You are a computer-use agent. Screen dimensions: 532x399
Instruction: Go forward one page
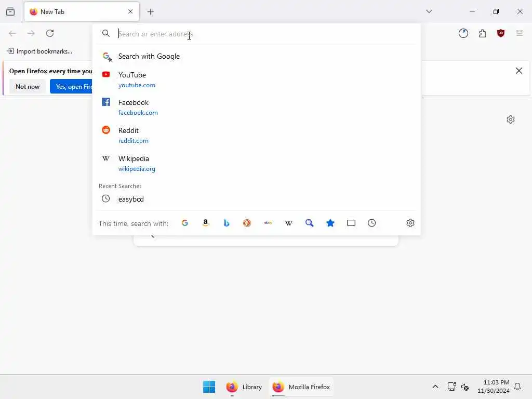point(31,33)
